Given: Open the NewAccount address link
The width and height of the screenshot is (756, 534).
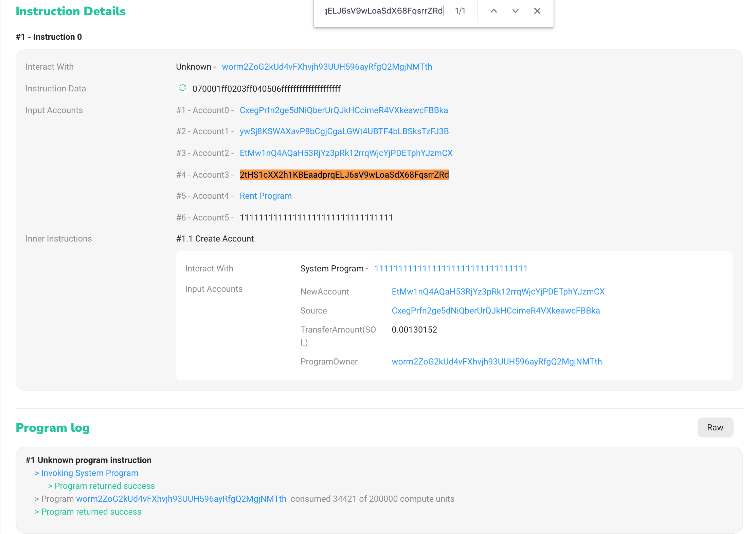Looking at the screenshot, I should click(498, 291).
